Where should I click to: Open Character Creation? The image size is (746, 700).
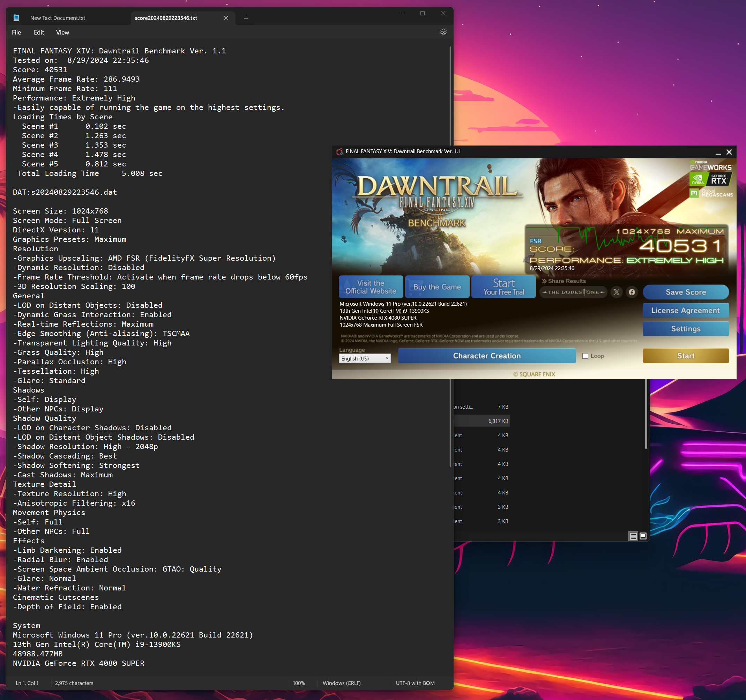pos(487,356)
